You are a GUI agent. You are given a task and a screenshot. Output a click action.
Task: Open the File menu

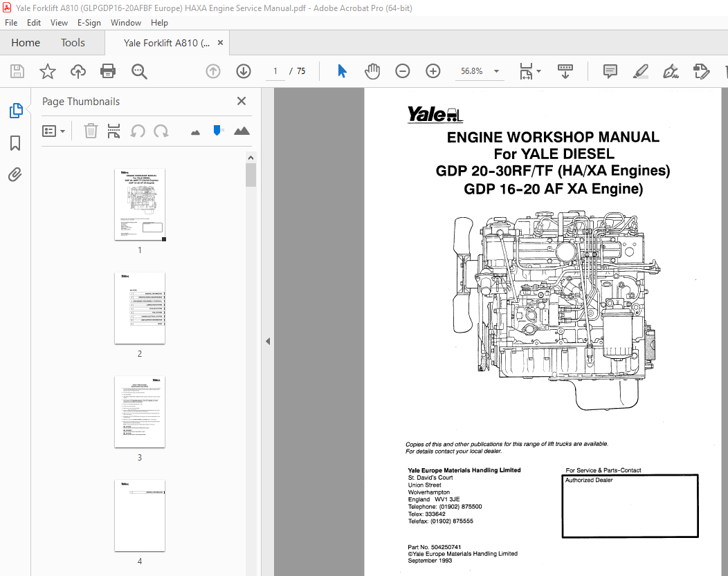11,23
